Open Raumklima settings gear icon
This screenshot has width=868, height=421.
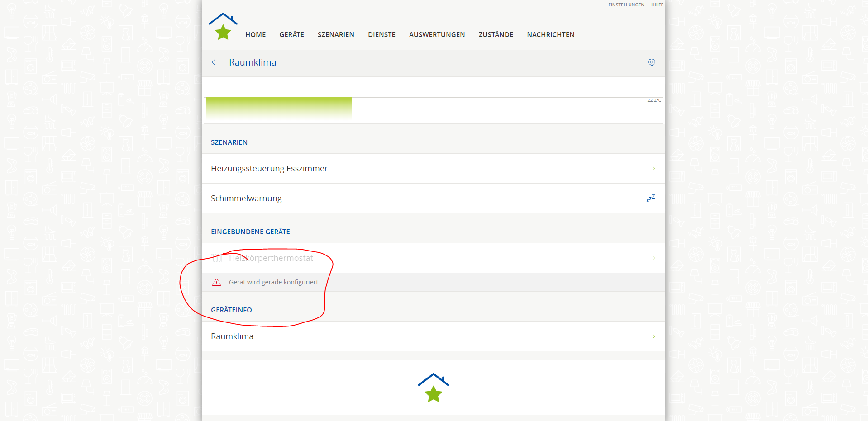pyautogui.click(x=651, y=62)
